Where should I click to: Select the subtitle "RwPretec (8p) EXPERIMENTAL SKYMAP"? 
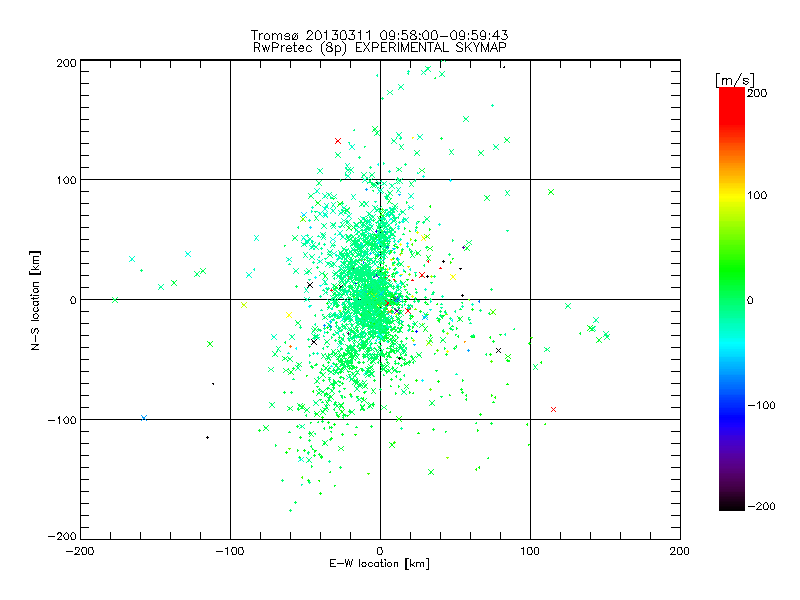tap(380, 48)
